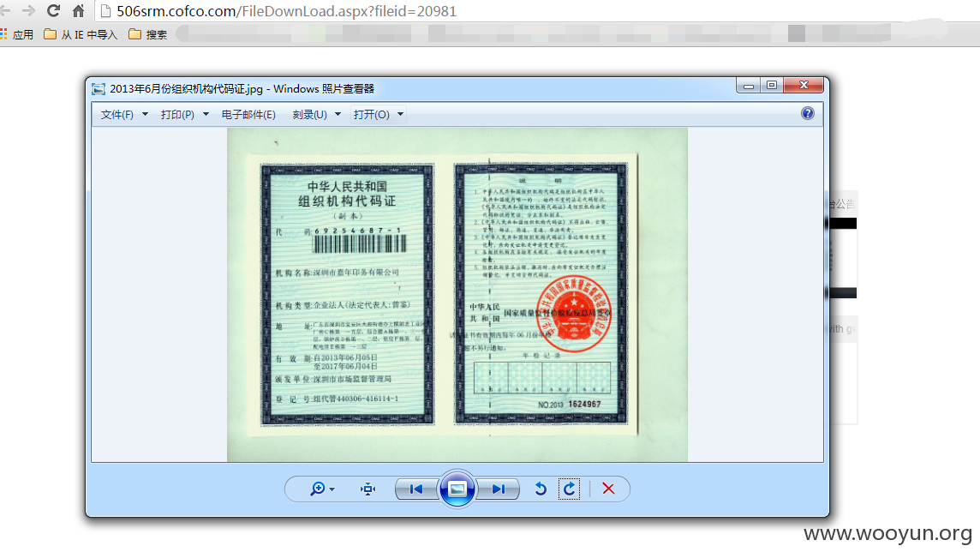Open the zoom magnifier control

click(318, 489)
